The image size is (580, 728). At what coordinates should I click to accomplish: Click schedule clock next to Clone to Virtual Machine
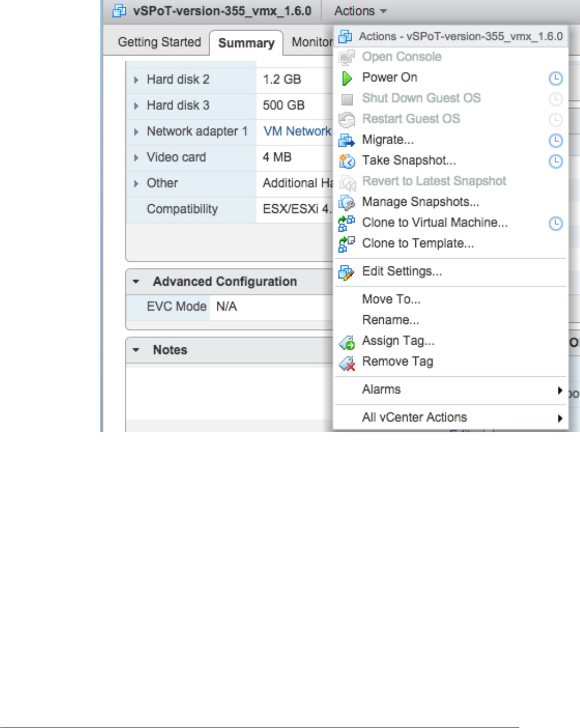pos(556,224)
